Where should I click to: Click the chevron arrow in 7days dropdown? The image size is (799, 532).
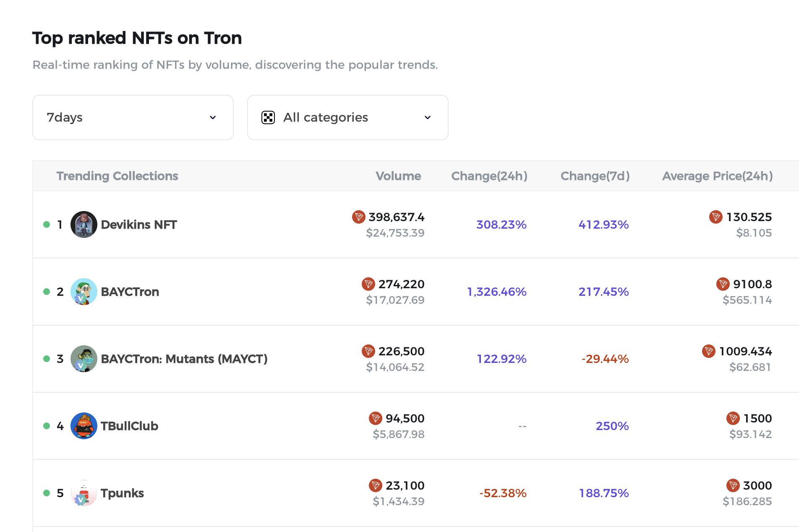(x=213, y=117)
